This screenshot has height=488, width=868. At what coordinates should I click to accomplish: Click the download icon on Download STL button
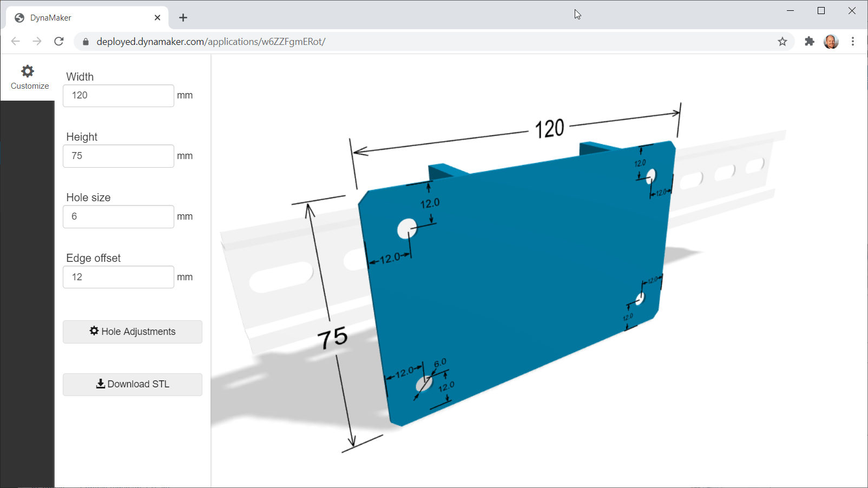100,384
